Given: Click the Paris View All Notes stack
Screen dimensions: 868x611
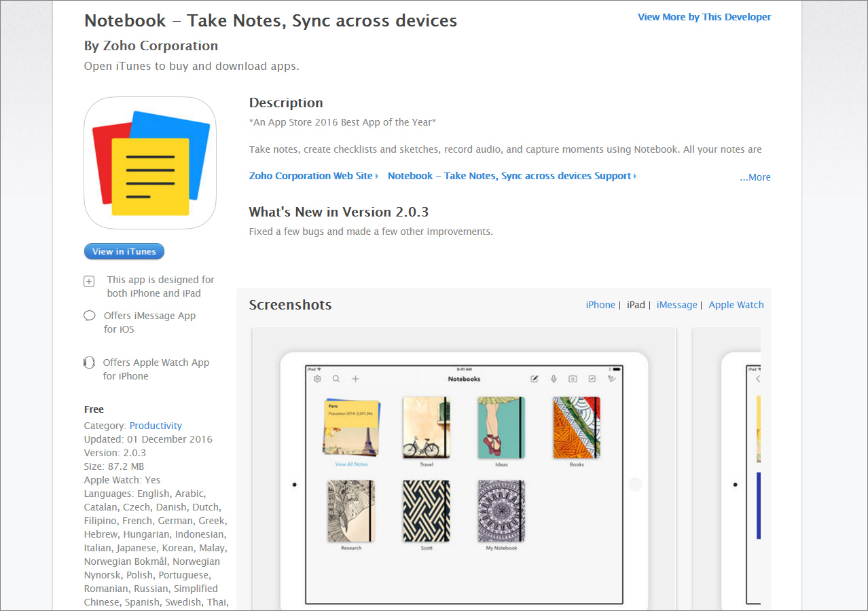Looking at the screenshot, I should [x=351, y=428].
